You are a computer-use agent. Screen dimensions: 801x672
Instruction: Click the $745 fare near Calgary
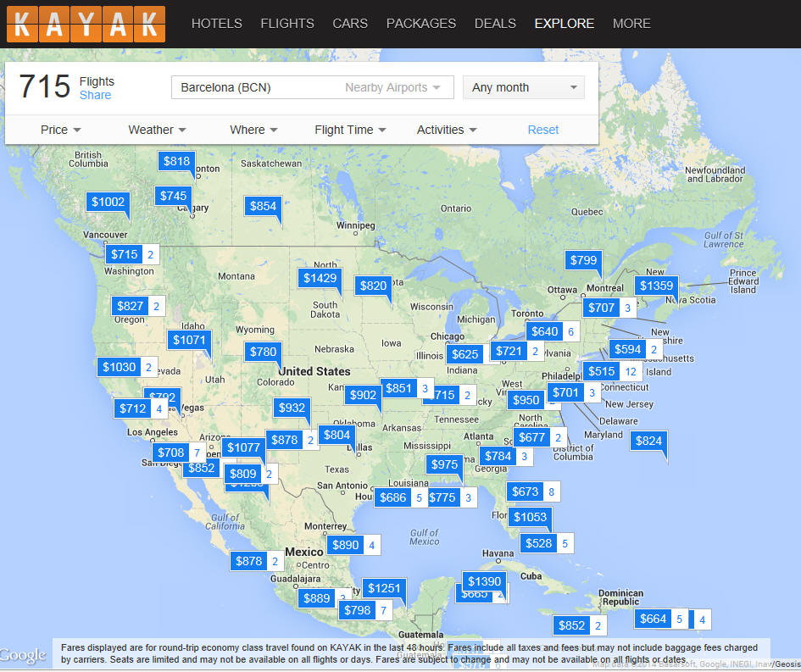pyautogui.click(x=173, y=196)
